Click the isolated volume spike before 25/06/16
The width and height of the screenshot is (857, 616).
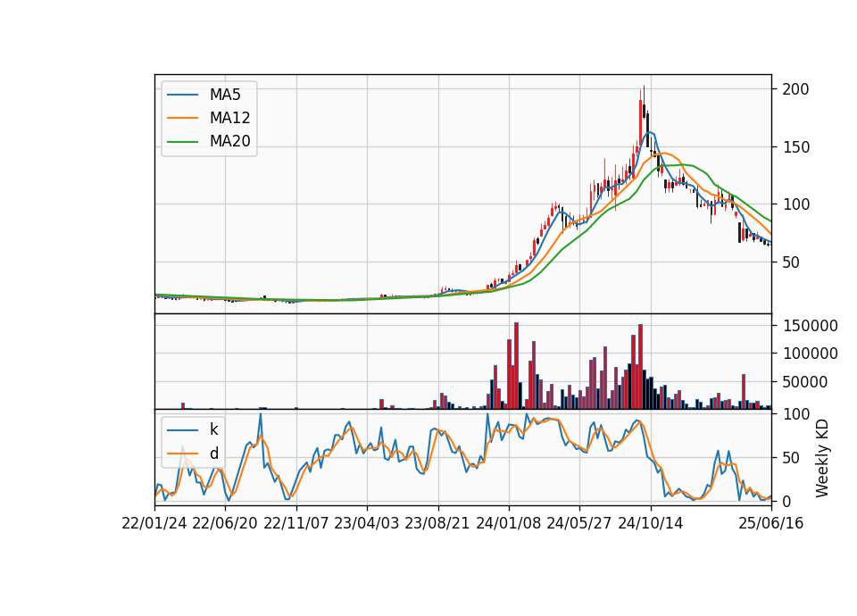coord(744,391)
